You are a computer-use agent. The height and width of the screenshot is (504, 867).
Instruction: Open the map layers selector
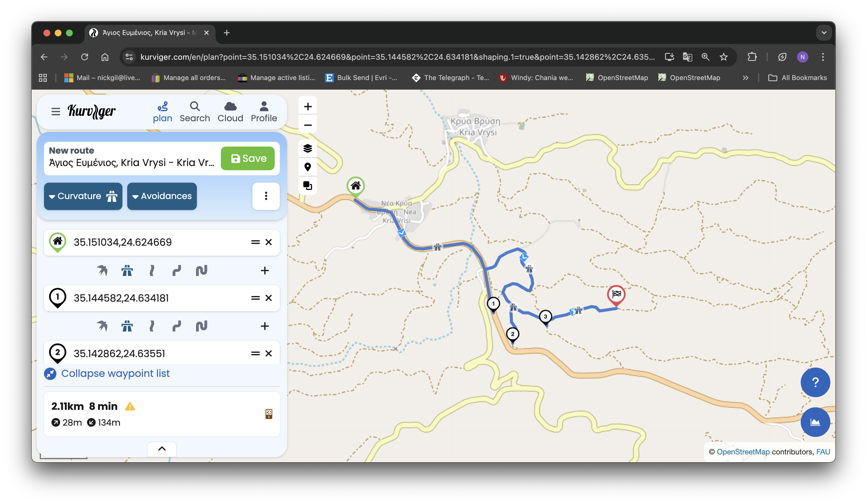pyautogui.click(x=307, y=149)
